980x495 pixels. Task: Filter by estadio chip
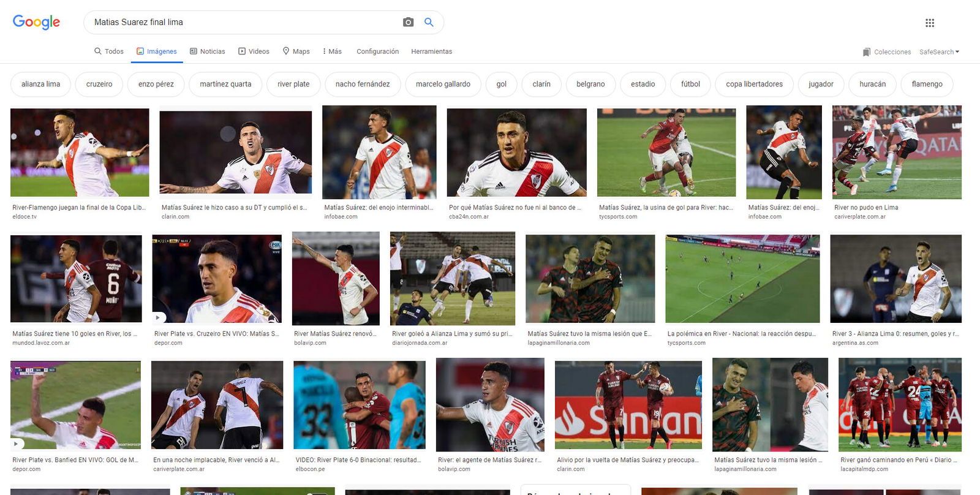643,84
